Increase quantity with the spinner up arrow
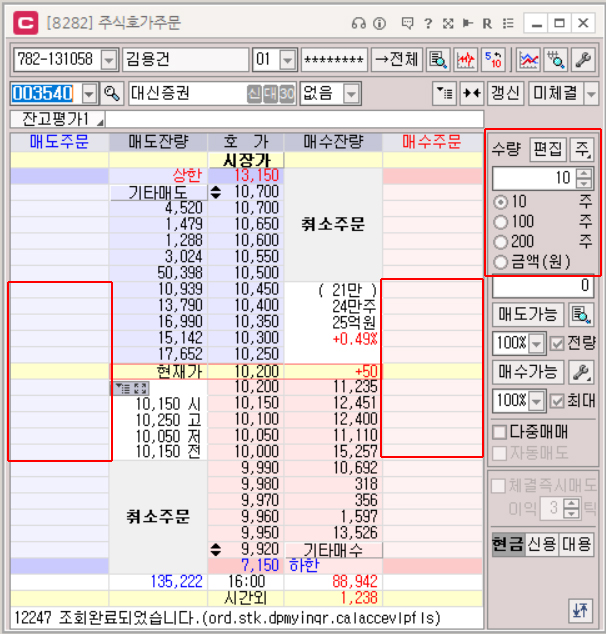This screenshot has width=606, height=634. (x=583, y=174)
